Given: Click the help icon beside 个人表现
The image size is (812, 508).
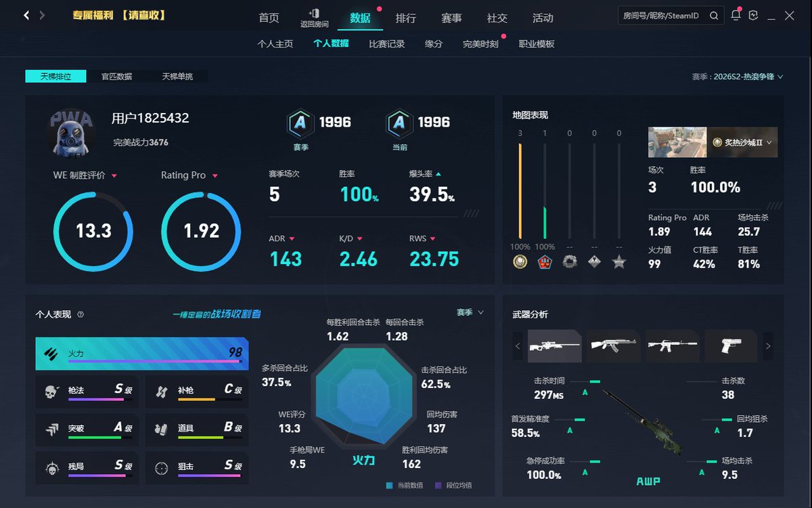Looking at the screenshot, I should point(81,314).
